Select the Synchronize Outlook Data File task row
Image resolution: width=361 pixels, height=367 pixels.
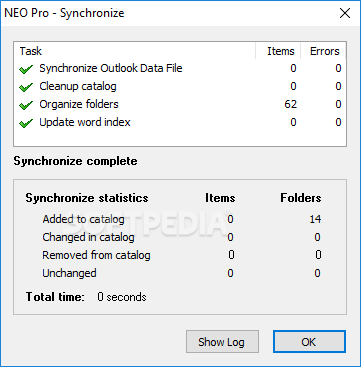(x=180, y=69)
